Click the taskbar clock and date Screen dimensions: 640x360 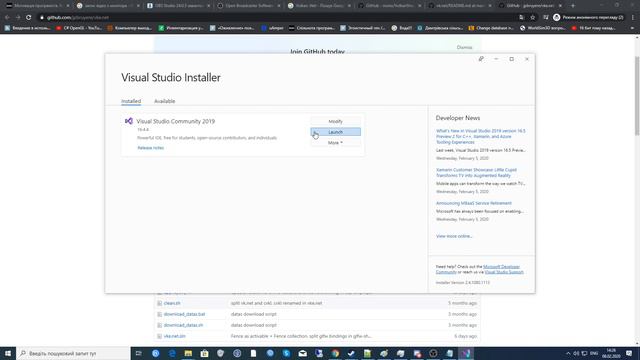(611, 353)
